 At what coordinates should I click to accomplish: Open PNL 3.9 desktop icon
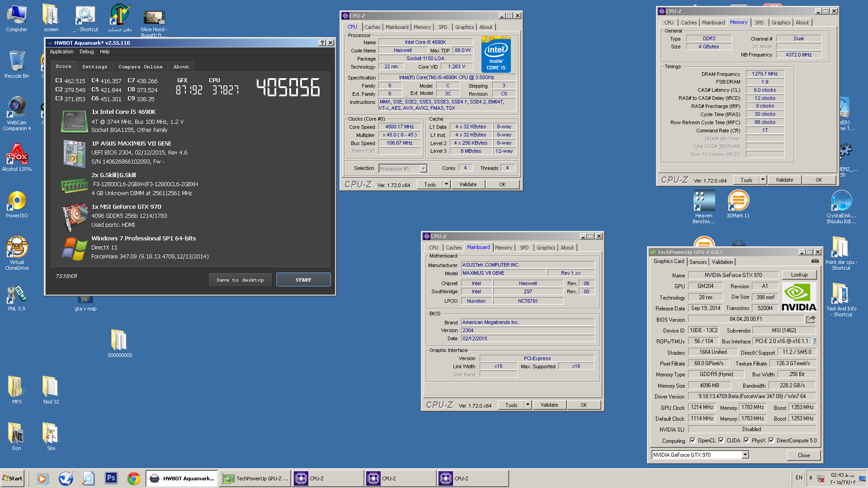coord(17,297)
